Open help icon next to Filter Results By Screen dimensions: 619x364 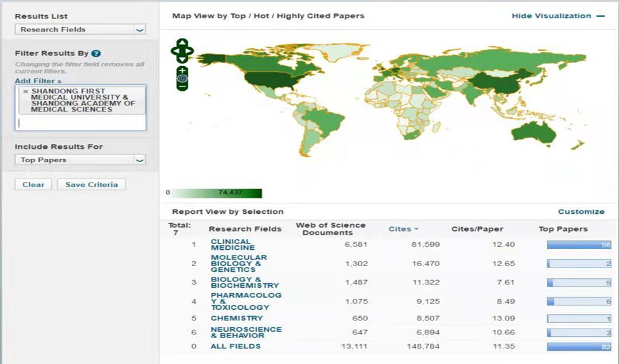coord(96,54)
